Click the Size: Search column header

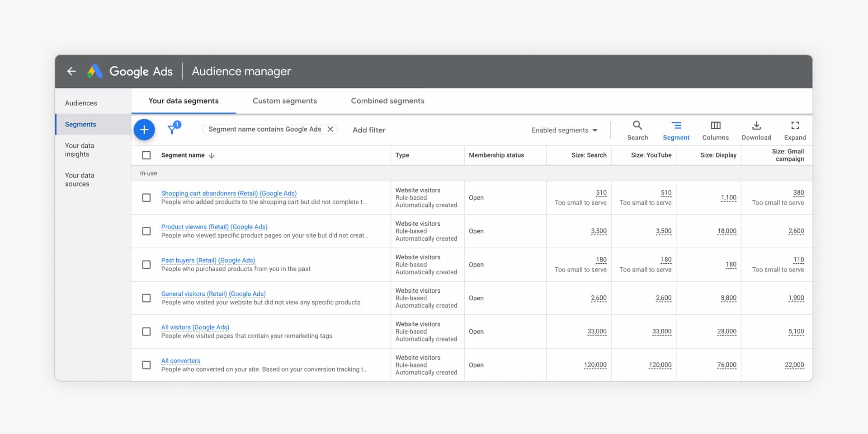click(589, 155)
